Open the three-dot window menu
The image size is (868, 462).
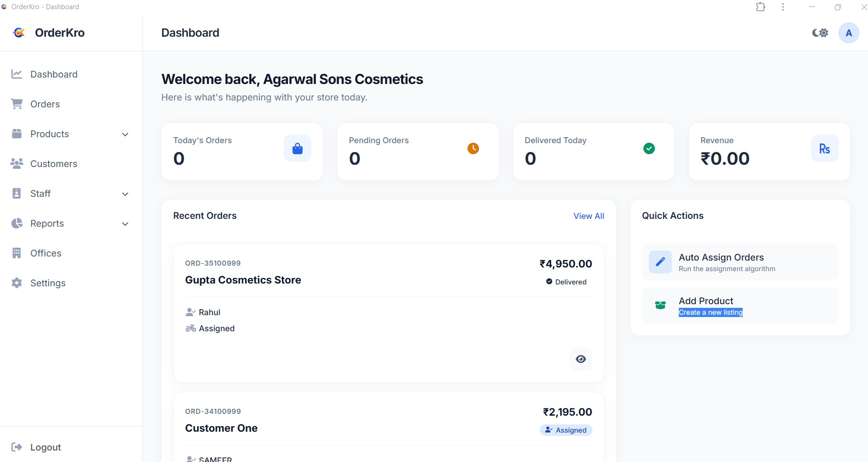coord(783,7)
